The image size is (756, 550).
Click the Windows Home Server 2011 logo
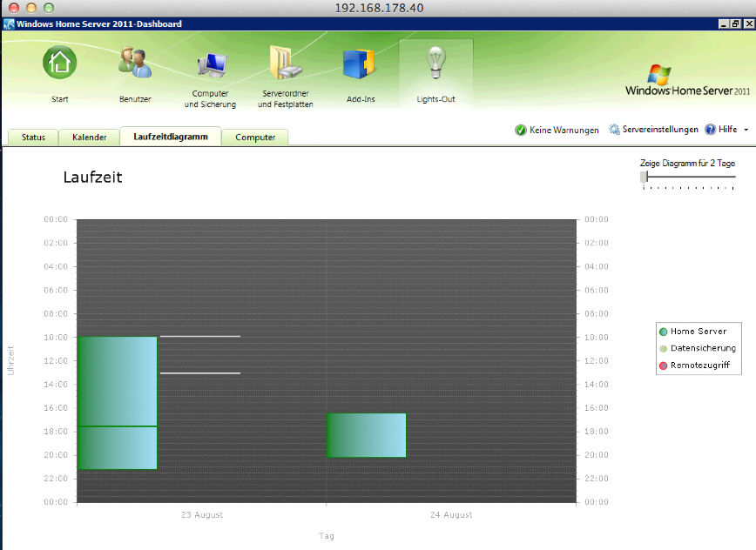(x=687, y=81)
